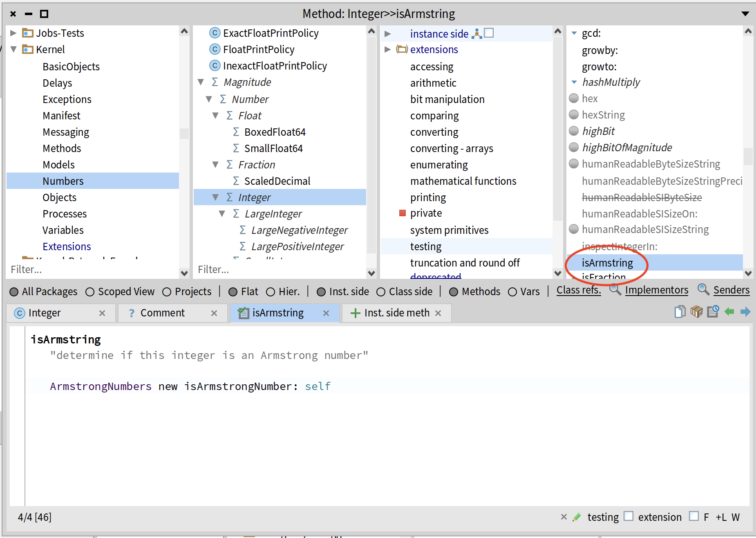This screenshot has width=756, height=538.
Task: Collapse the Fraction class tree
Action: point(216,164)
